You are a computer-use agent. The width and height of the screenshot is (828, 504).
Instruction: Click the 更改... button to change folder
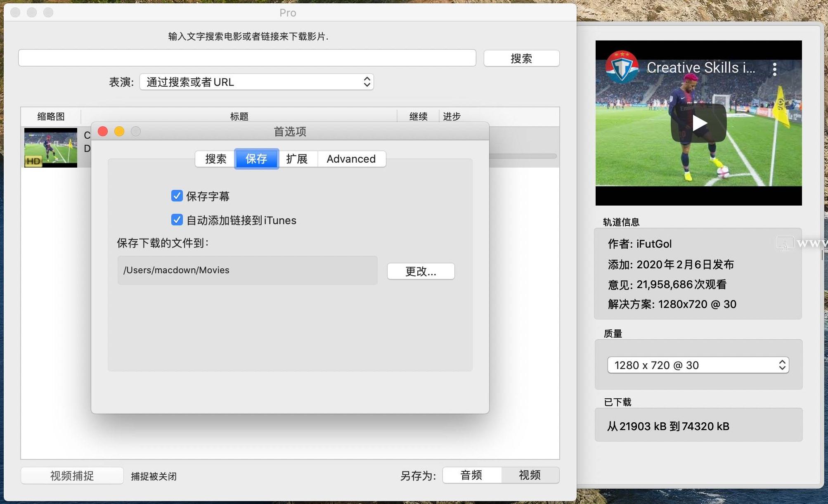coord(421,271)
